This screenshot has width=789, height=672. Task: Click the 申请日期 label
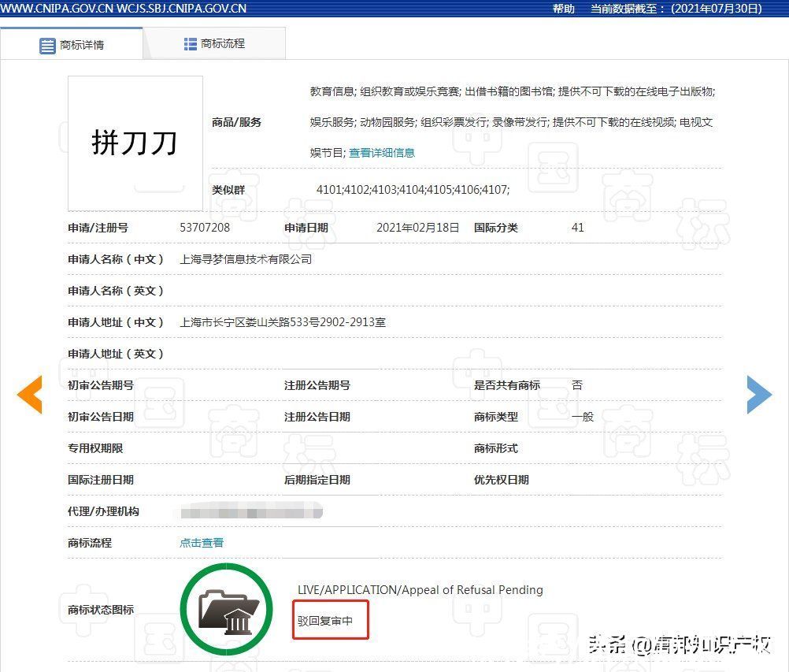(306, 228)
